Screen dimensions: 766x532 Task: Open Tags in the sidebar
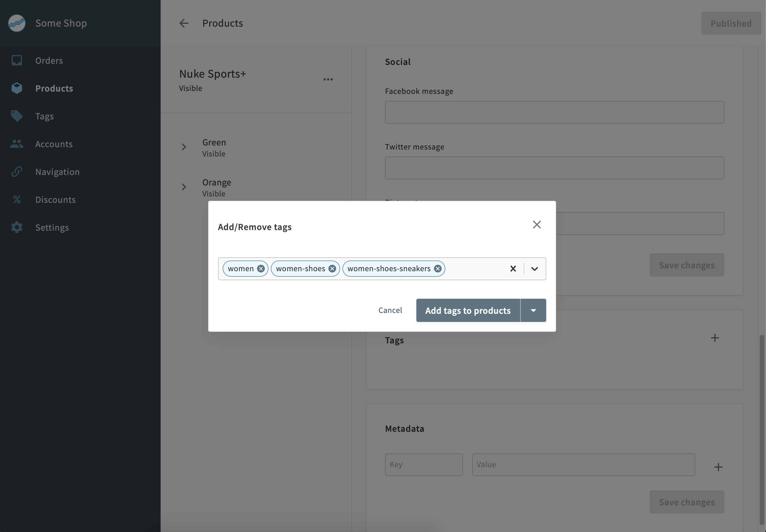click(44, 116)
